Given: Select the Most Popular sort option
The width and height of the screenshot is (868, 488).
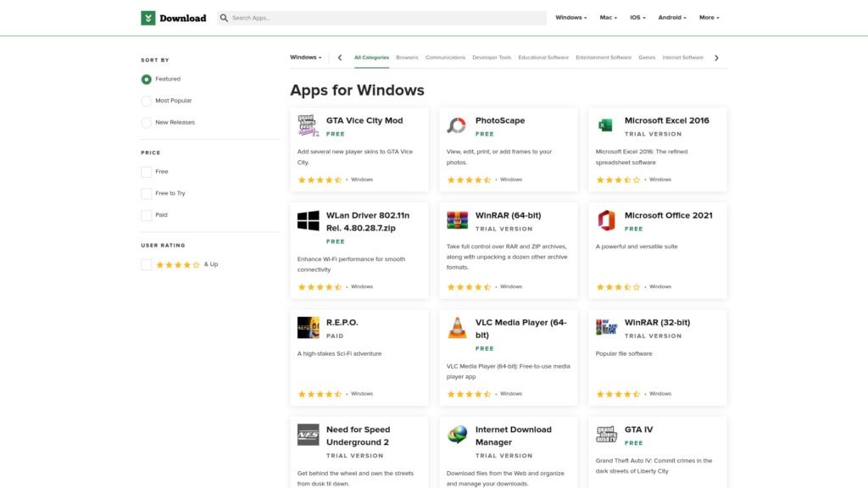Looking at the screenshot, I should click(146, 101).
